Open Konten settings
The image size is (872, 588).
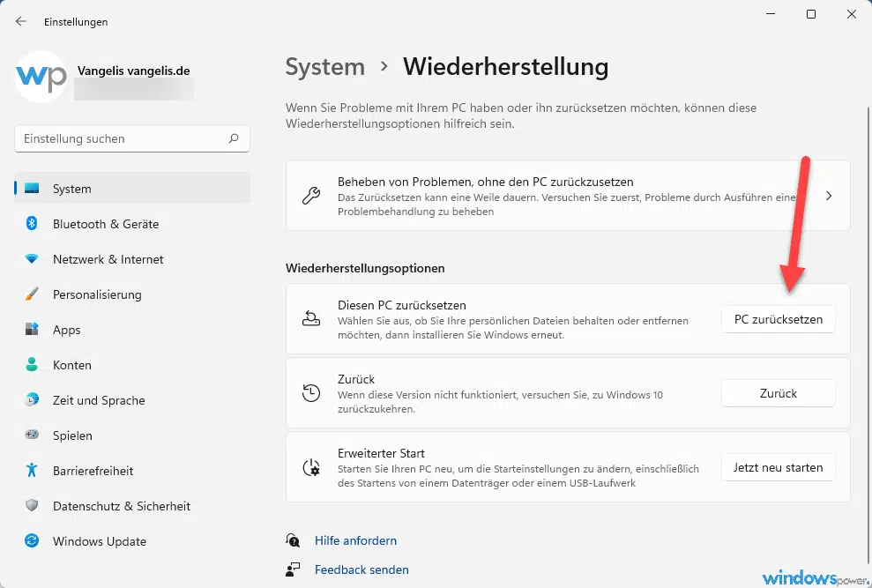(72, 365)
